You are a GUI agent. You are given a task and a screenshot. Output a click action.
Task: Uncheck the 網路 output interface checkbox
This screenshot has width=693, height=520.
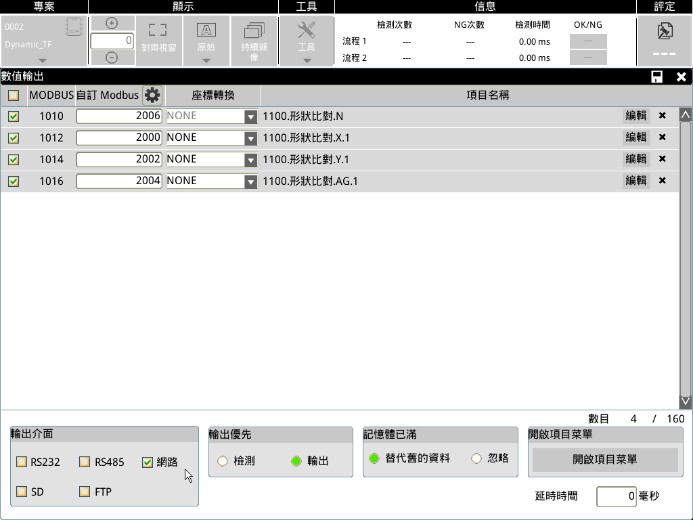coord(148,462)
